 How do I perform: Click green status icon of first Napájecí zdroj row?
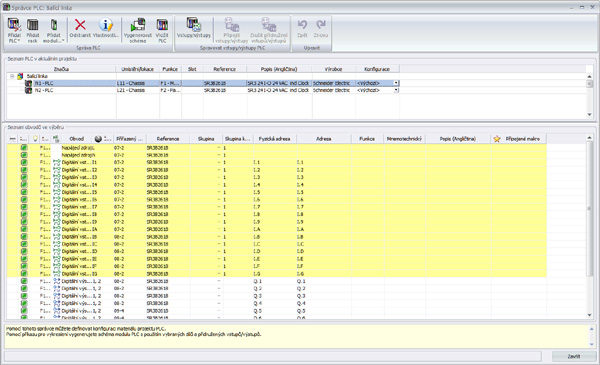tap(24, 148)
